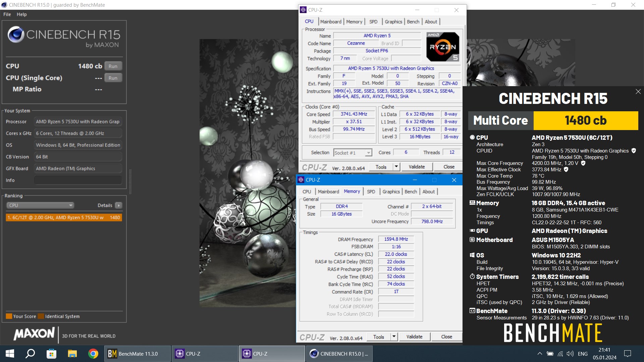Click Close button in upper CPU-Z window
The image size is (644, 362).
pyautogui.click(x=449, y=167)
